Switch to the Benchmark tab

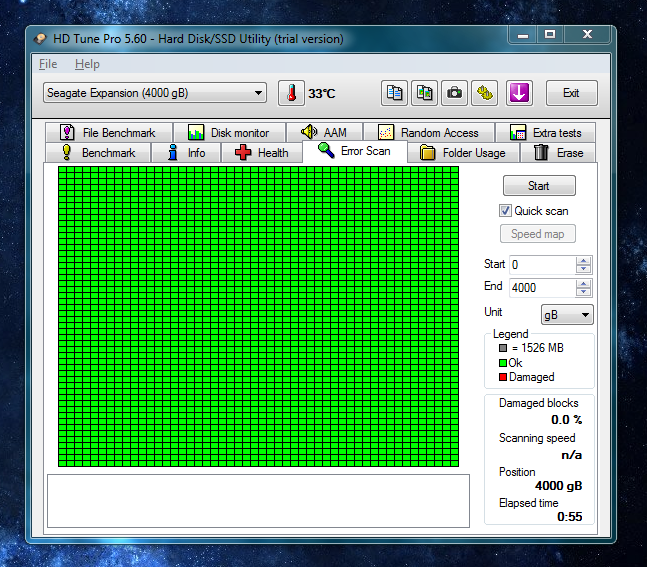pyautogui.click(x=99, y=153)
